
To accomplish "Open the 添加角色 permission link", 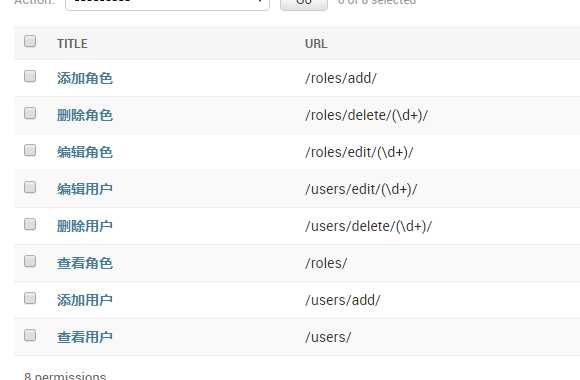I will (85, 78).
